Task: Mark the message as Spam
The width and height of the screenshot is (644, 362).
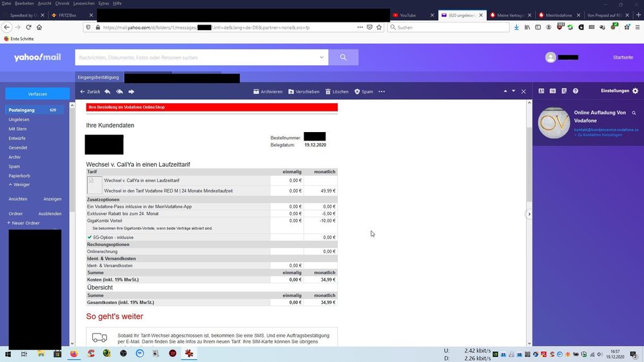Action: pos(364,91)
